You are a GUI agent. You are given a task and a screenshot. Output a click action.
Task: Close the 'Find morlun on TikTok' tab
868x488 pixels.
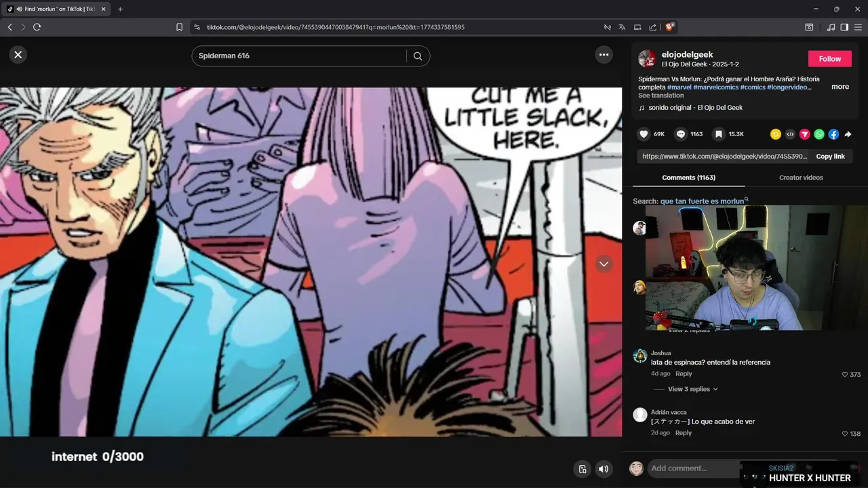click(103, 9)
